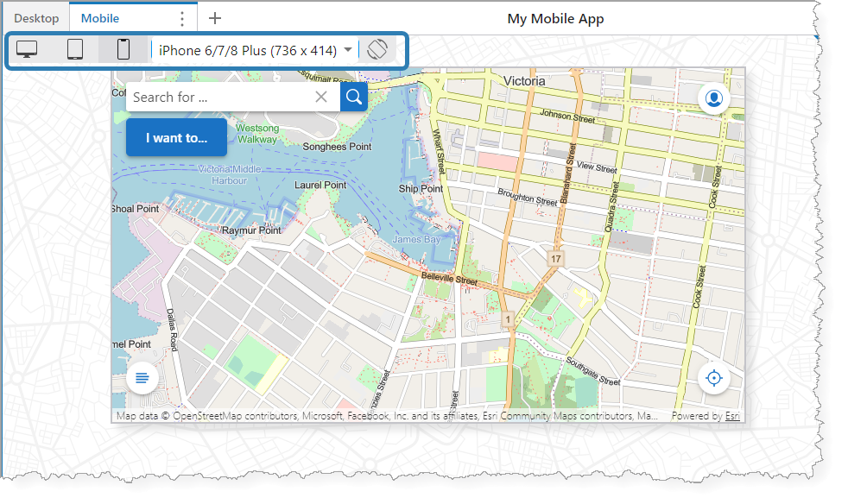Select the phone preview icon

pyautogui.click(x=123, y=50)
